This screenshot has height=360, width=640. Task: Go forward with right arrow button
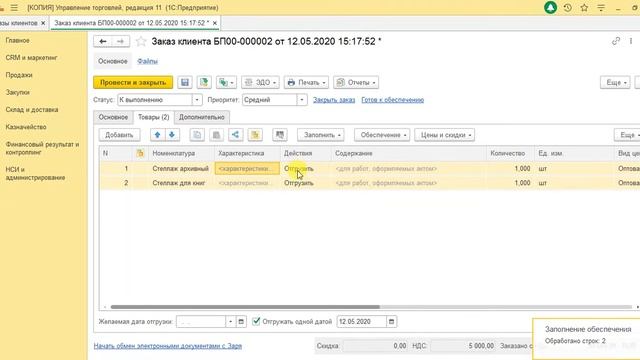tap(120, 41)
